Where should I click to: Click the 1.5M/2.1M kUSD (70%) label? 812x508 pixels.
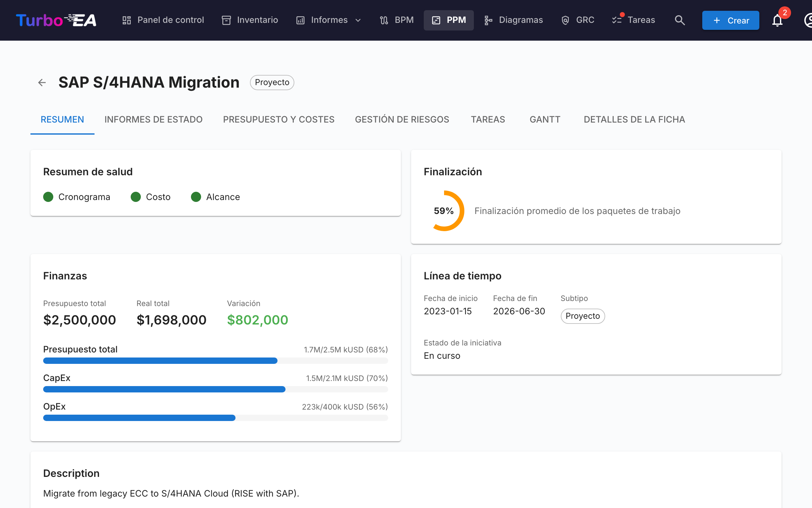(x=347, y=378)
